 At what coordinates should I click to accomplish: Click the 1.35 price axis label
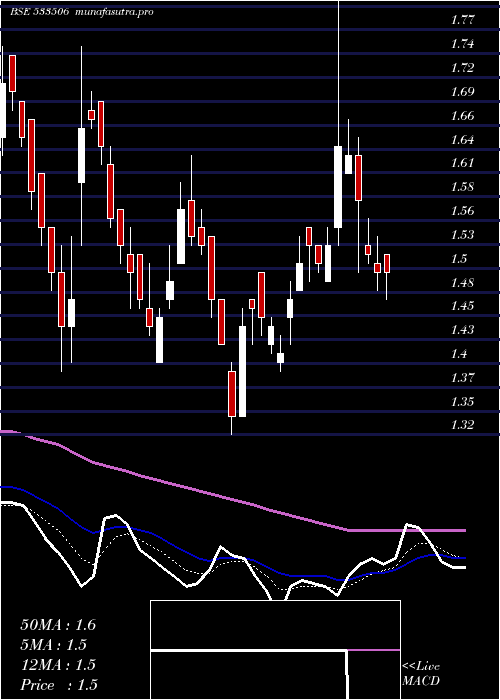point(462,401)
